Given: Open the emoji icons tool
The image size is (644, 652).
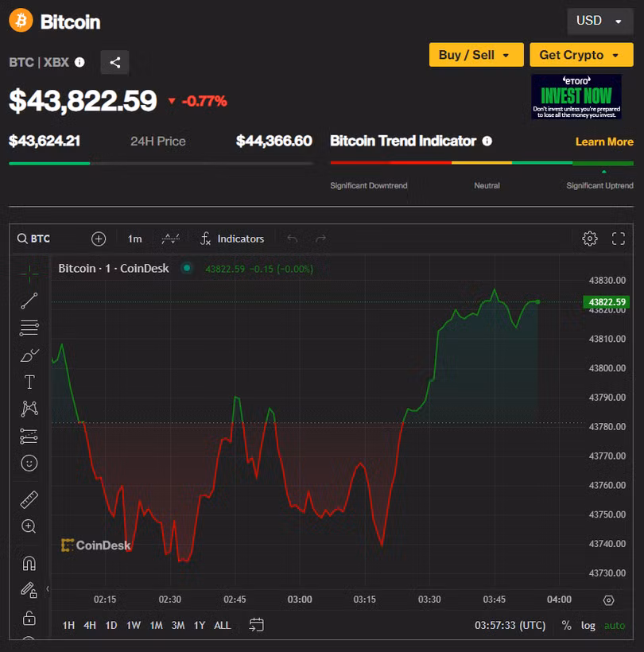Looking at the screenshot, I should pyautogui.click(x=29, y=463).
